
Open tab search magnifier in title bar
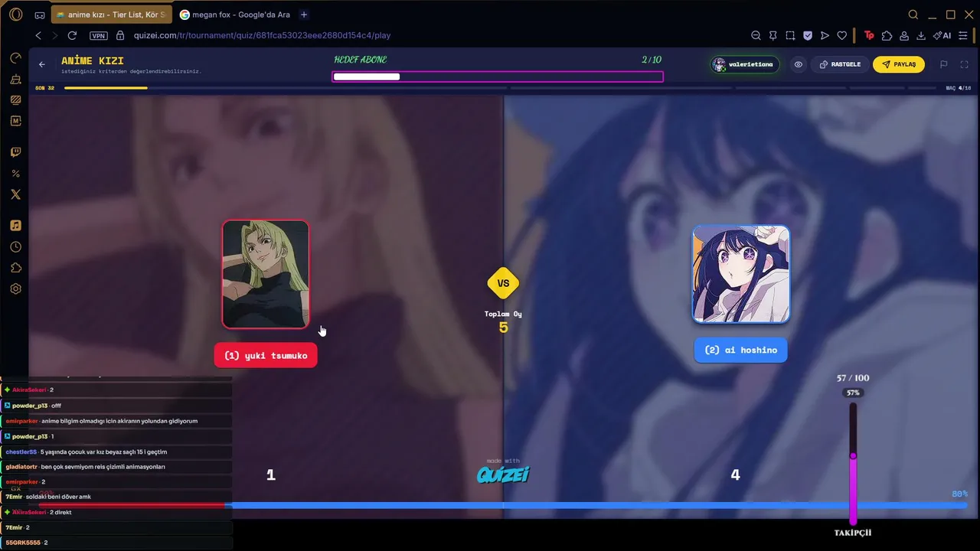pyautogui.click(x=913, y=15)
